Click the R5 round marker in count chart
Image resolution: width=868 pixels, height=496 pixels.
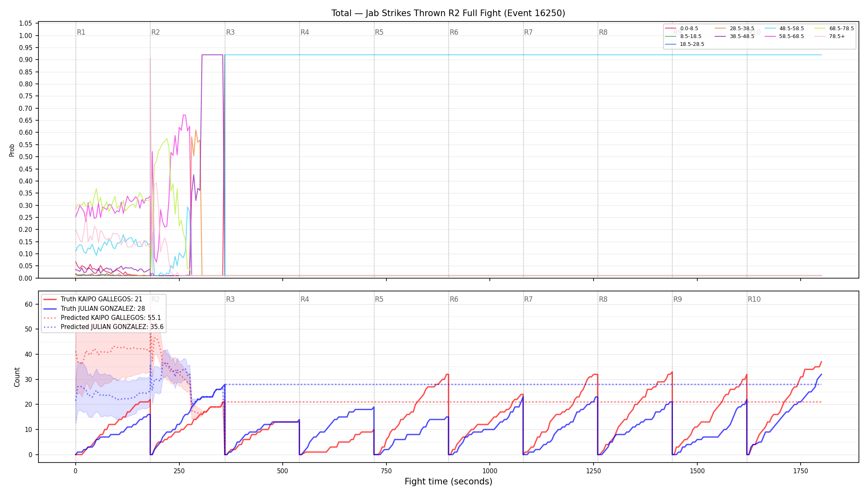click(x=379, y=299)
